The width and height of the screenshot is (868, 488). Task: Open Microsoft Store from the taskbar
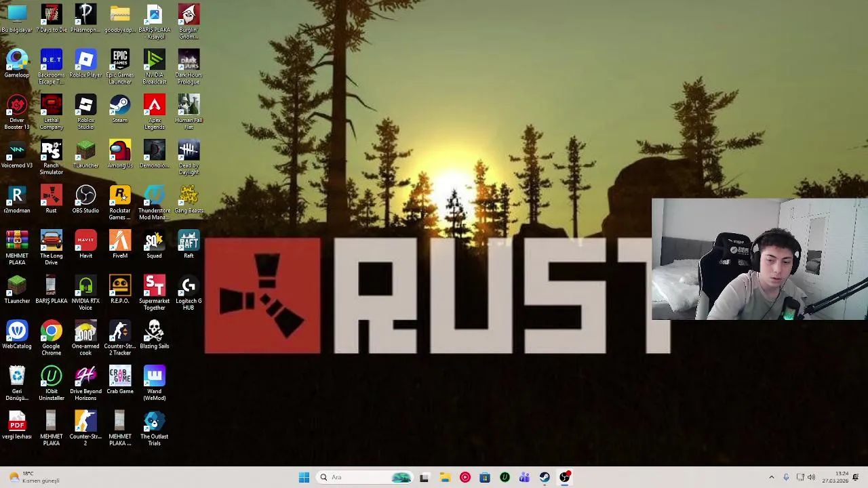(x=485, y=477)
